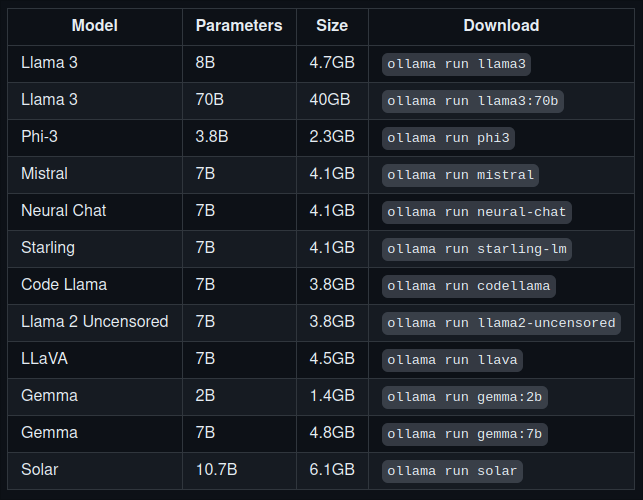
Task: Click the Size column header
Action: coord(332,26)
